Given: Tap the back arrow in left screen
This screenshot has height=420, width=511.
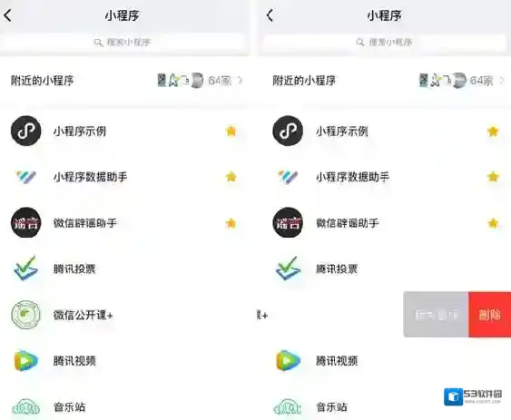Looking at the screenshot, I should coord(8,15).
